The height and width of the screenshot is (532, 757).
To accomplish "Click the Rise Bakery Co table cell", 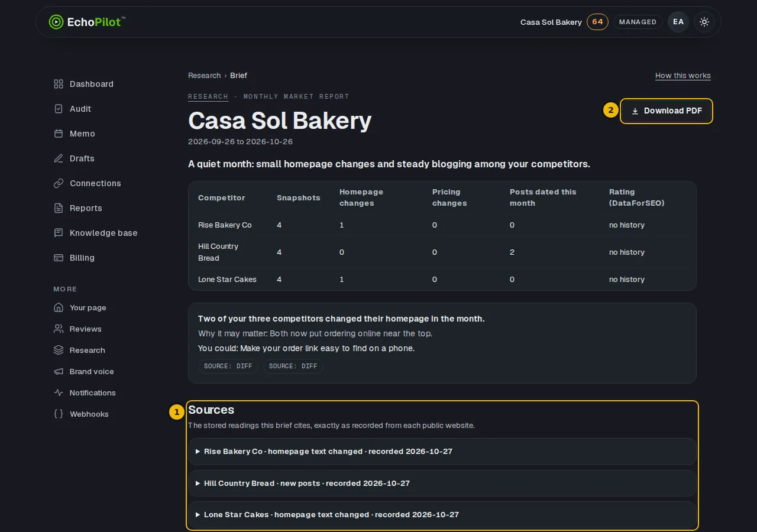I will click(225, 225).
